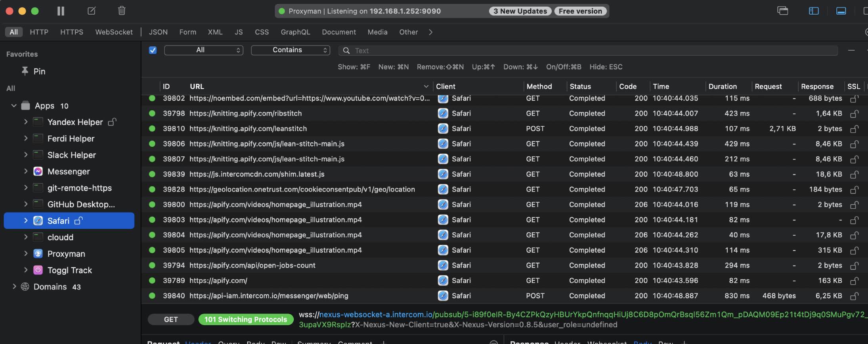Expand the Domains tree group
This screenshot has height=344, width=868.
14,287
